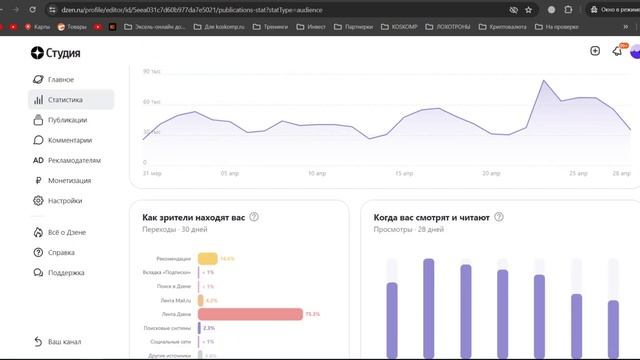640x360 pixels.
Task: Click help icon next to Когда вас смотрят и читают
Action: (x=499, y=217)
